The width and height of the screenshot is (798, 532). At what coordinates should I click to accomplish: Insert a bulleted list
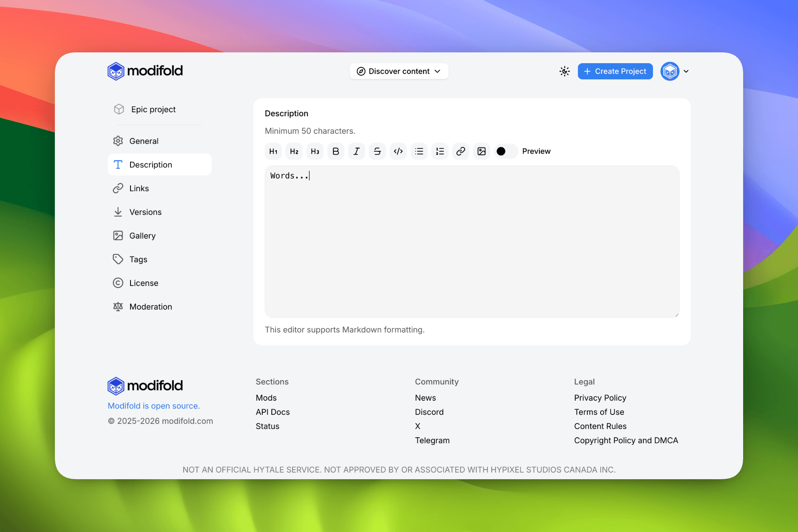pos(419,151)
